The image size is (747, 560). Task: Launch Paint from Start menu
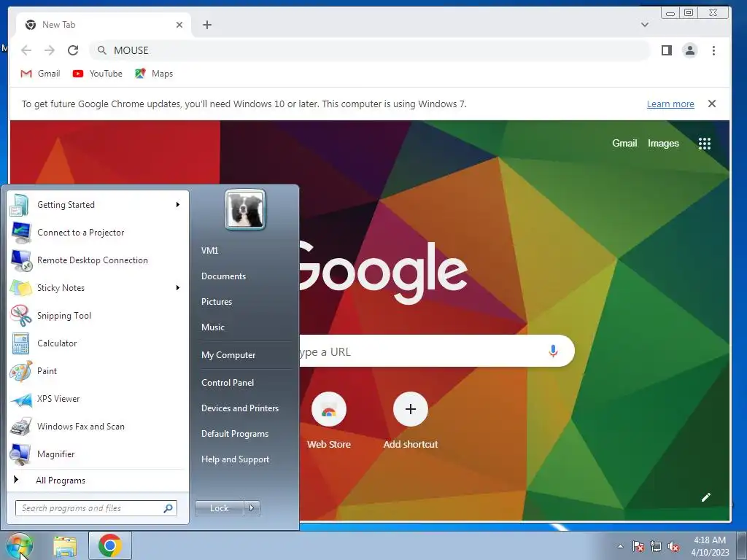click(97, 371)
